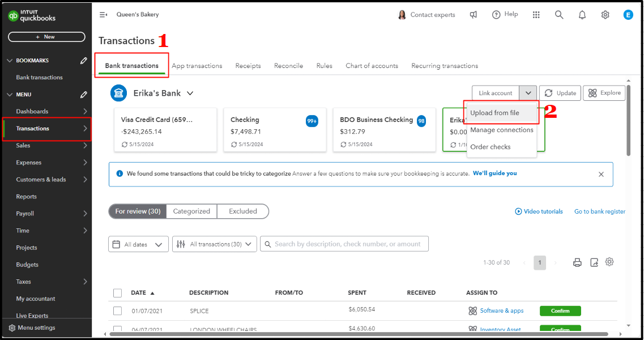Open the Link account dropdown arrow
The height and width of the screenshot is (340, 644).
(x=527, y=92)
